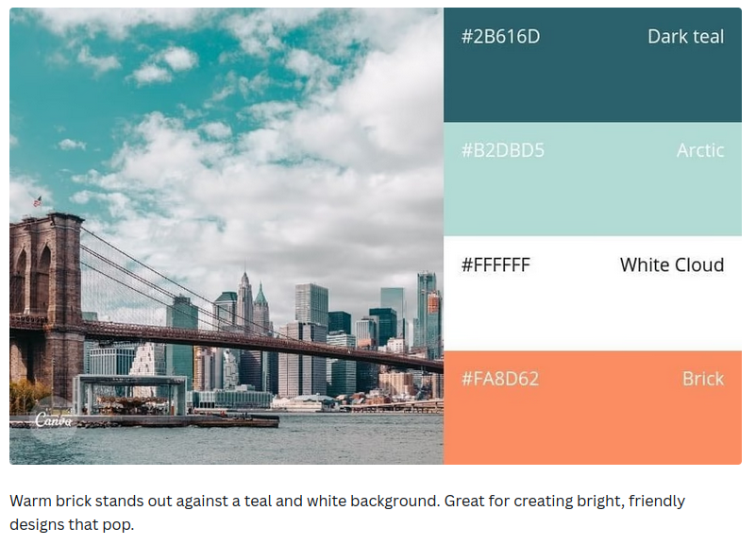The height and width of the screenshot is (545, 756).
Task: Select the "White Cloud" name label
Action: pyautogui.click(x=671, y=265)
